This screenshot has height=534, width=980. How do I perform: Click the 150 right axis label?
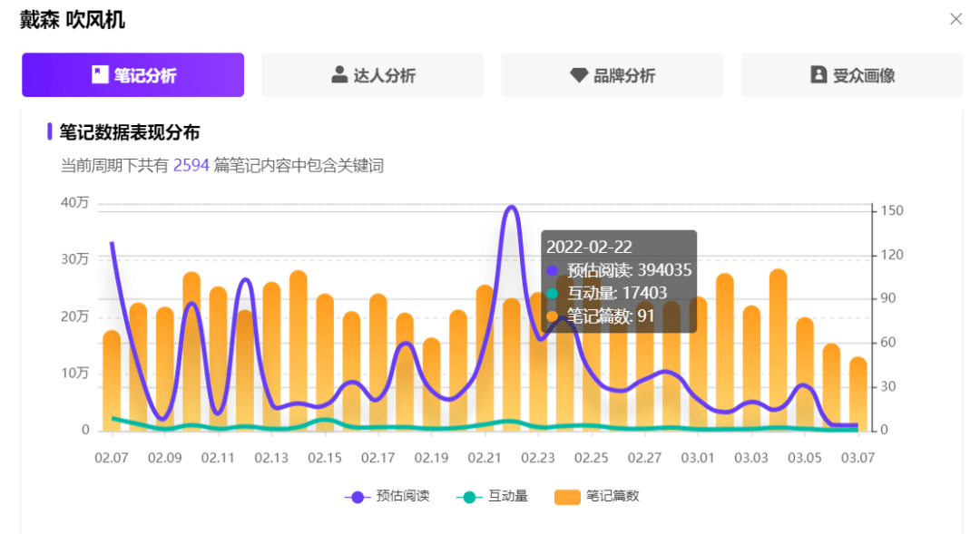892,210
